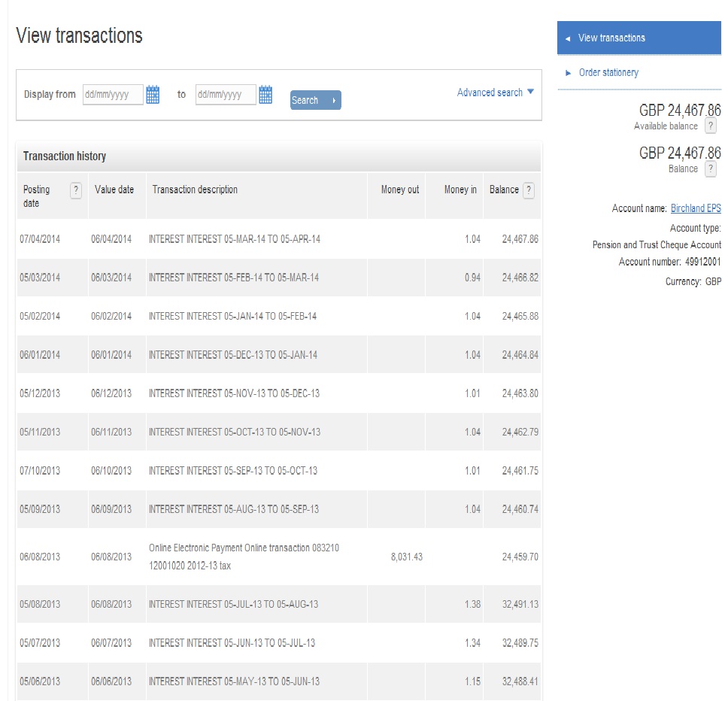Click the Value date column header
Image resolution: width=728 pixels, height=701 pixels.
coord(114,190)
